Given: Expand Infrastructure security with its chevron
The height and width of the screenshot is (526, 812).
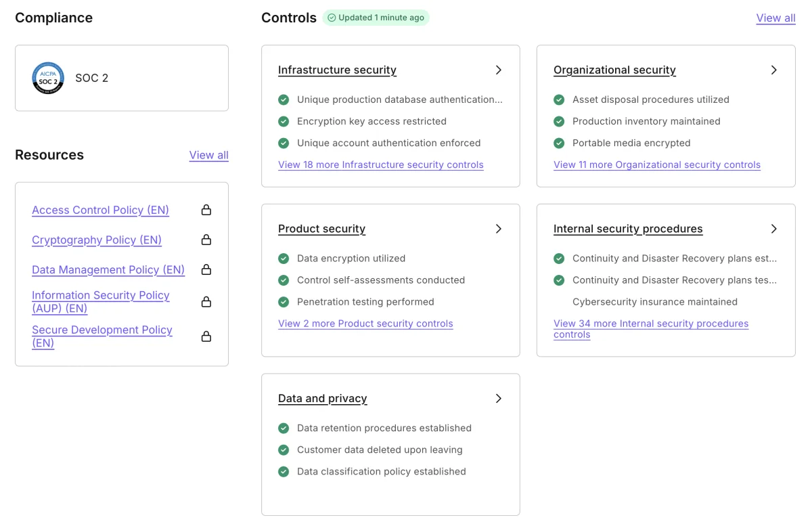Looking at the screenshot, I should point(499,70).
